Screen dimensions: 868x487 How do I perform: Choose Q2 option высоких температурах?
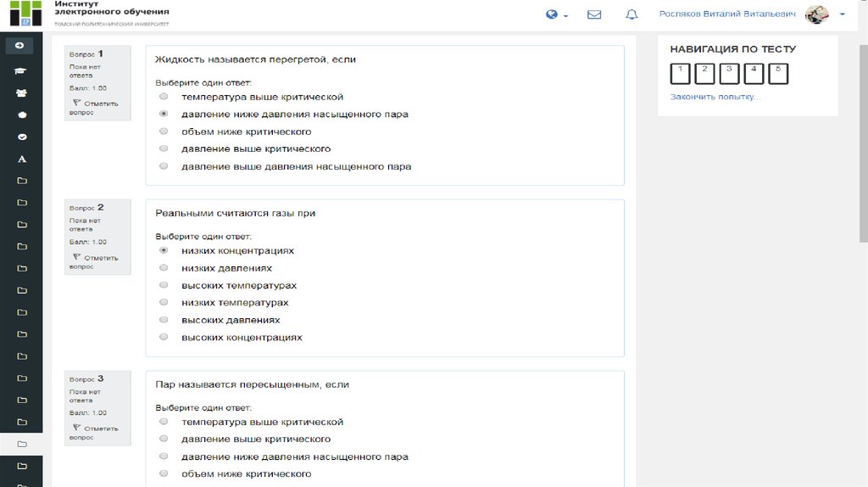tap(164, 285)
